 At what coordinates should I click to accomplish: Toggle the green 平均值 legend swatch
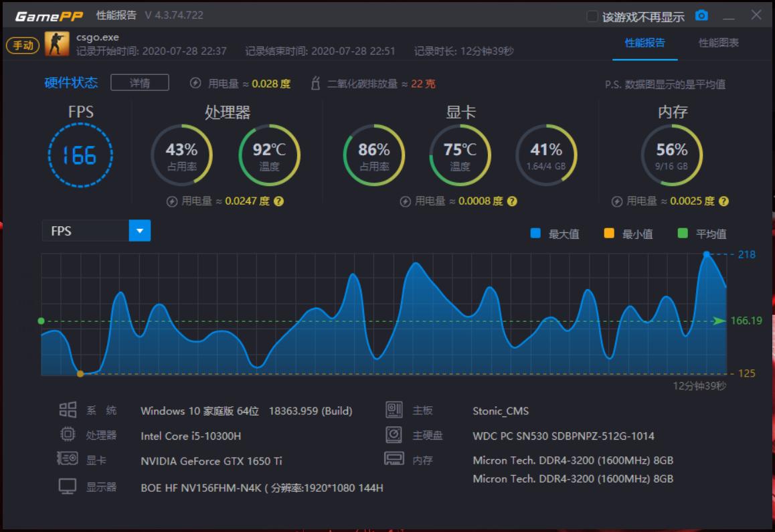[683, 234]
